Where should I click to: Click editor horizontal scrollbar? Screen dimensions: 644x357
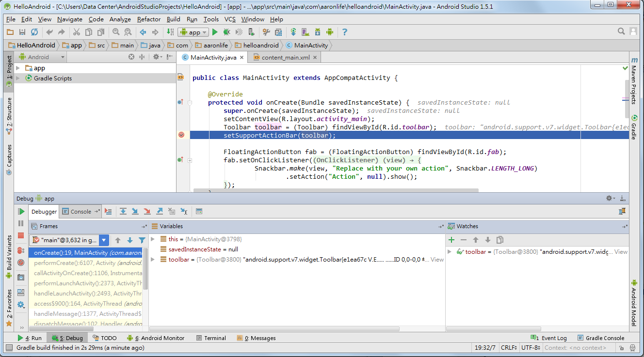[336, 190]
